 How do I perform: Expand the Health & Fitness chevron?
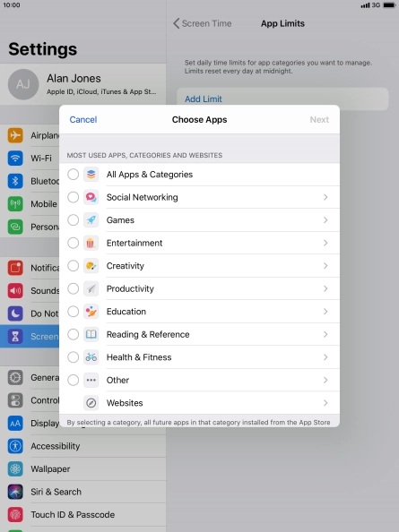tap(325, 357)
